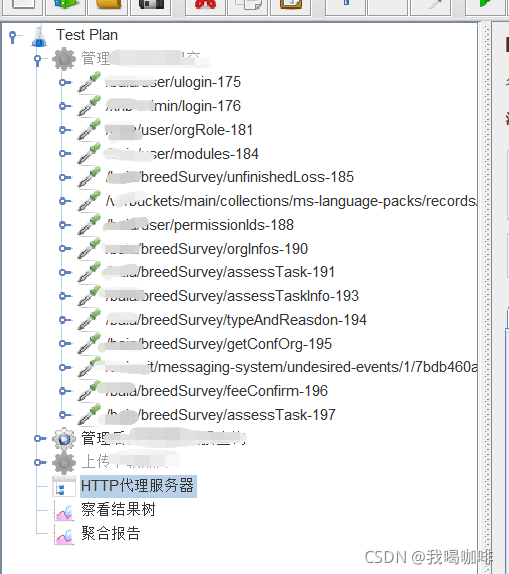This screenshot has height=574, width=509.
Task: Click the sampler icon for messaging-system/undesired-events
Action: point(89,367)
